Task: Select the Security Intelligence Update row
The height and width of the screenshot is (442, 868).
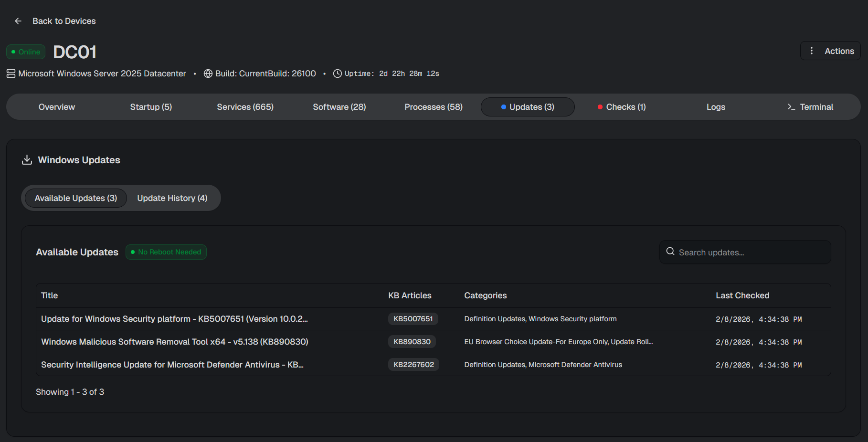Action: (x=172, y=365)
